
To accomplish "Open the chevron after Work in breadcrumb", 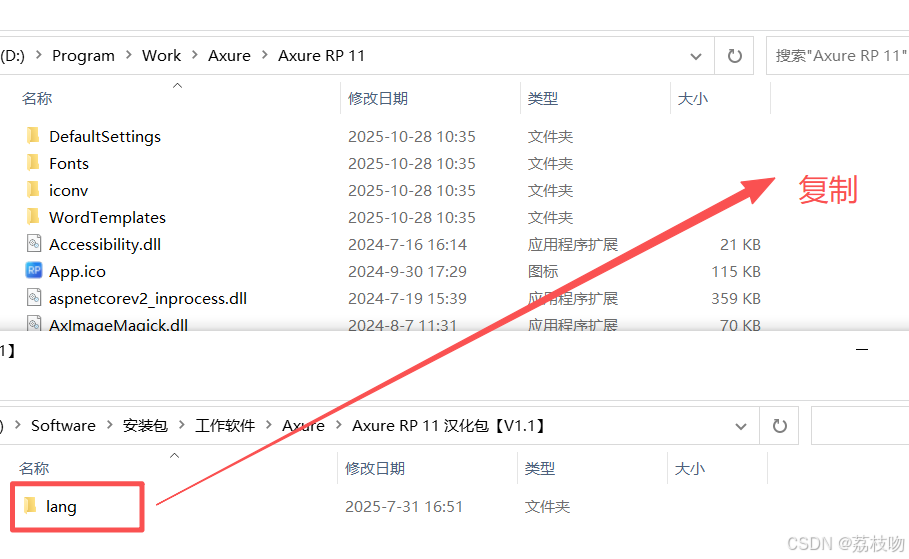I will 195,55.
